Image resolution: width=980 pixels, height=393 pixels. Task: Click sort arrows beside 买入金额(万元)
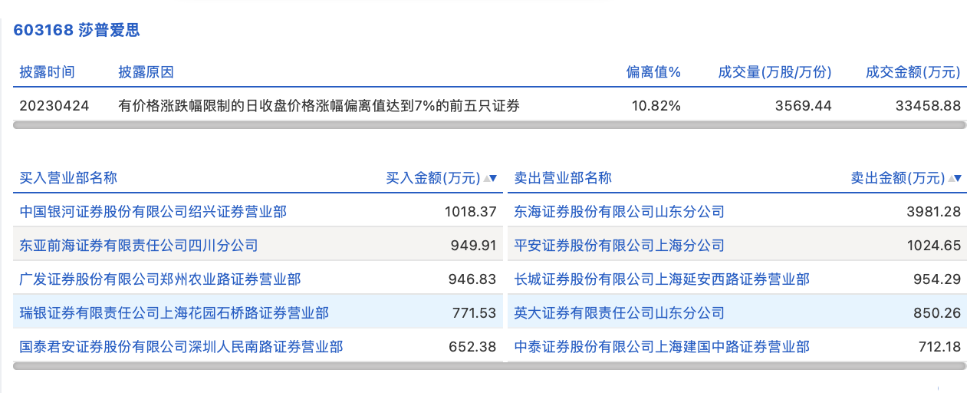point(491,178)
